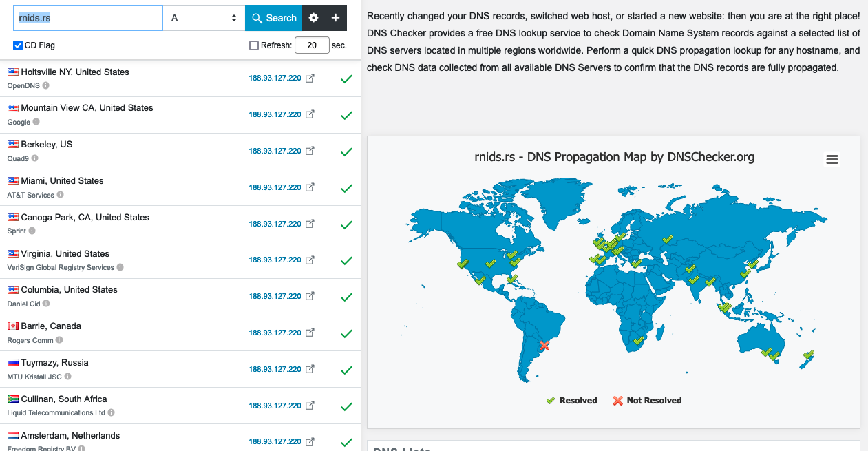Uncheck the CD Flag checkbox
Viewport: 868px width, 451px height.
pyautogui.click(x=18, y=45)
